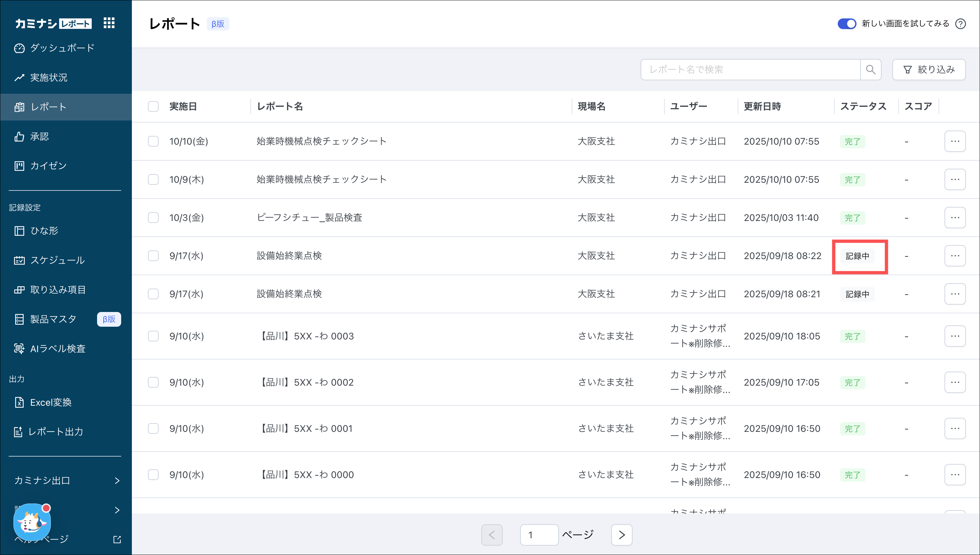Open AIラベル検査 from sidebar

(x=58, y=348)
